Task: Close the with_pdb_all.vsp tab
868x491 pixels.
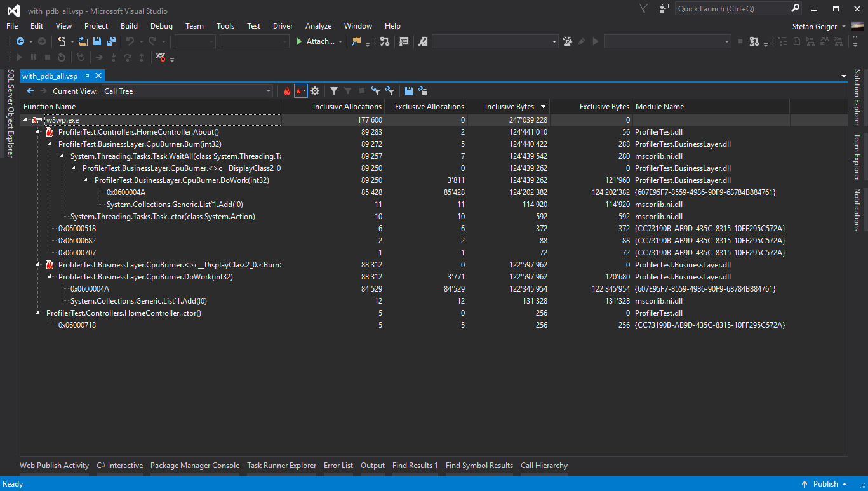Action: (97, 76)
